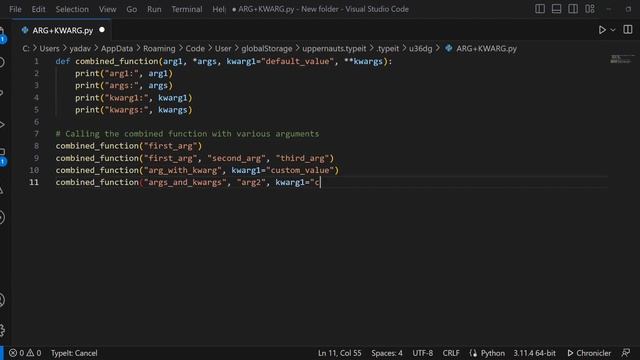The width and height of the screenshot is (640, 360).
Task: Split the editor to the right
Action: click(x=627, y=29)
